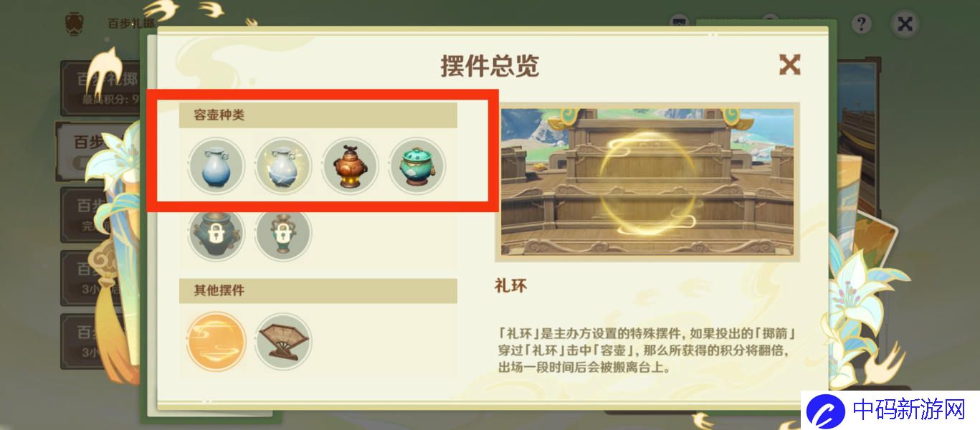Click the 礼环 description paragraph

coord(647,350)
